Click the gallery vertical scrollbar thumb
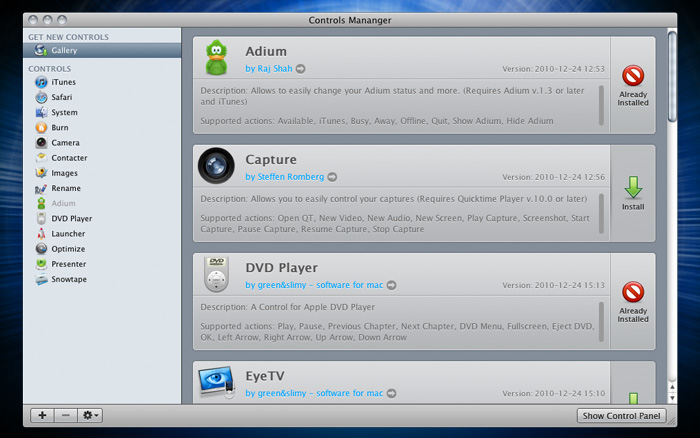 tap(672, 76)
